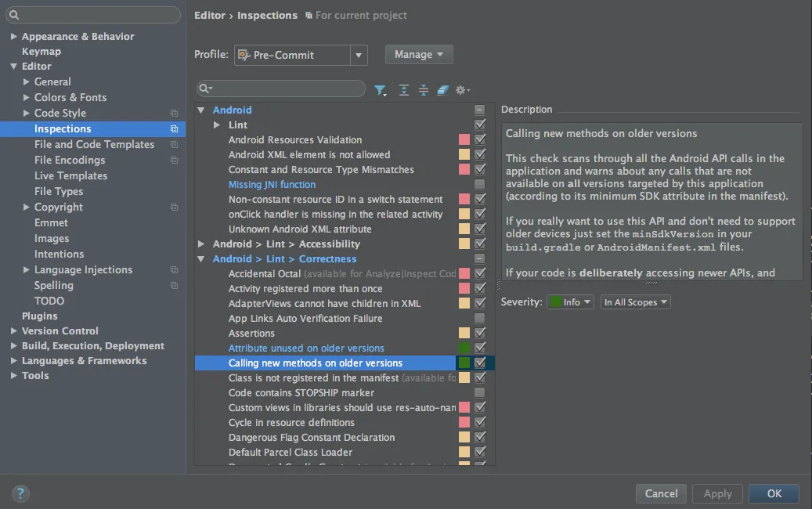The width and height of the screenshot is (812, 509).
Task: Expand Android > Lint > Accessibility group
Action: click(x=201, y=244)
